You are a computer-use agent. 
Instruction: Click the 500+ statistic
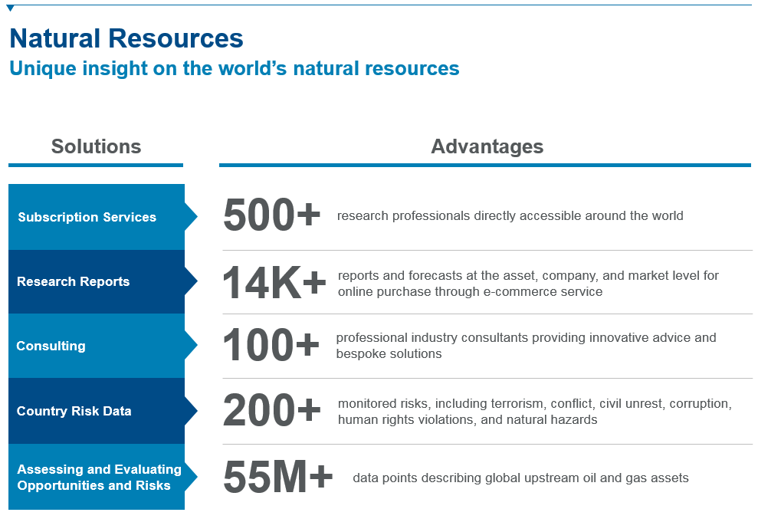click(271, 215)
